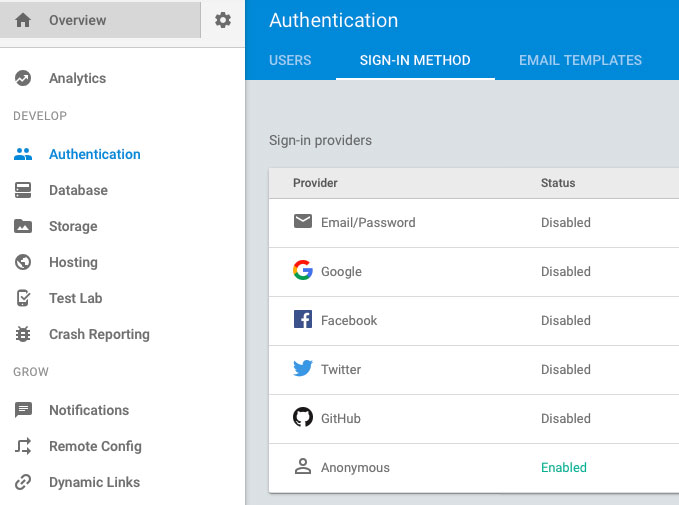Open the Storage section
The width and height of the screenshot is (679, 505).
(73, 226)
